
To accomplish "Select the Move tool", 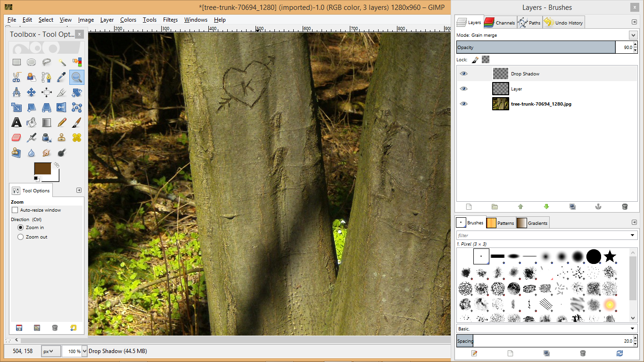I will coord(31,92).
